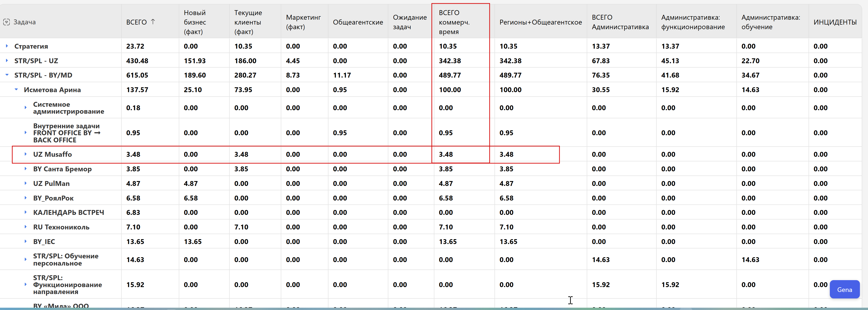The width and height of the screenshot is (868, 310).
Task: Collapse the STR/SPL - BY/MD group
Action: (7, 75)
